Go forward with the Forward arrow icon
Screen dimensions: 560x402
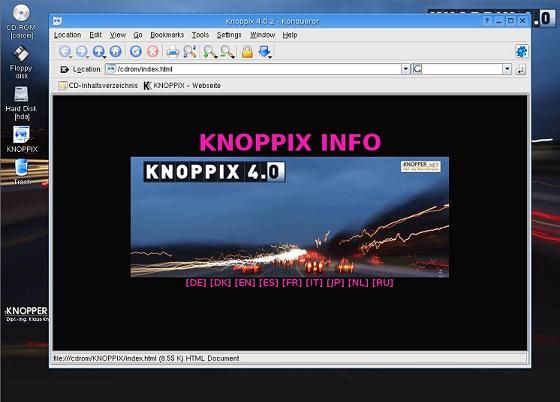point(81,51)
